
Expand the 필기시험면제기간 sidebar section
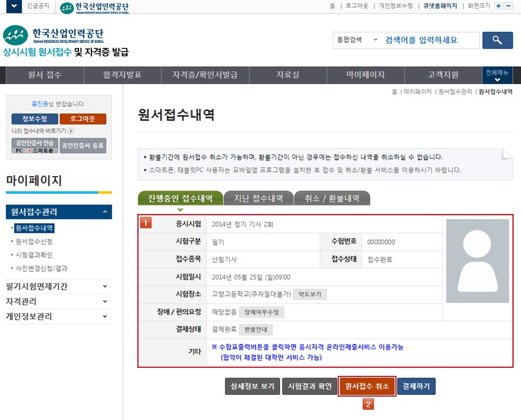105,286
